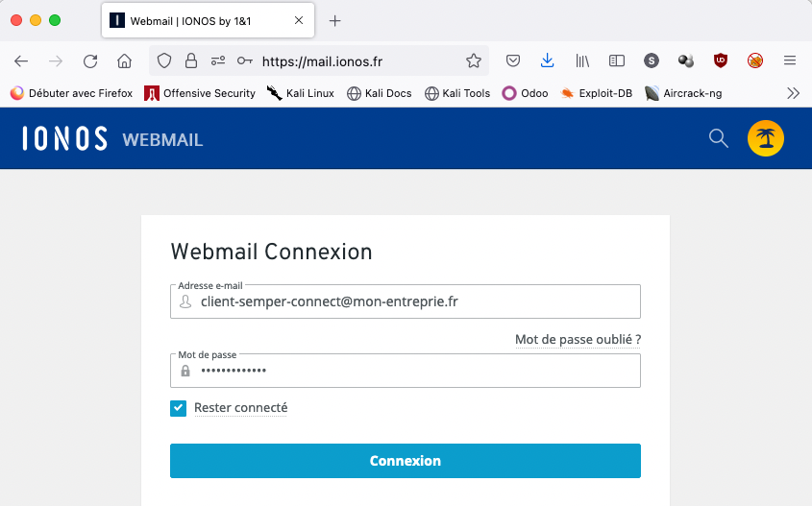Bookmark page with star icon

coord(473,60)
